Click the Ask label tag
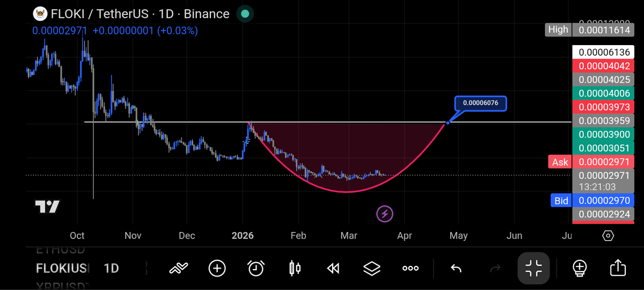 point(560,162)
